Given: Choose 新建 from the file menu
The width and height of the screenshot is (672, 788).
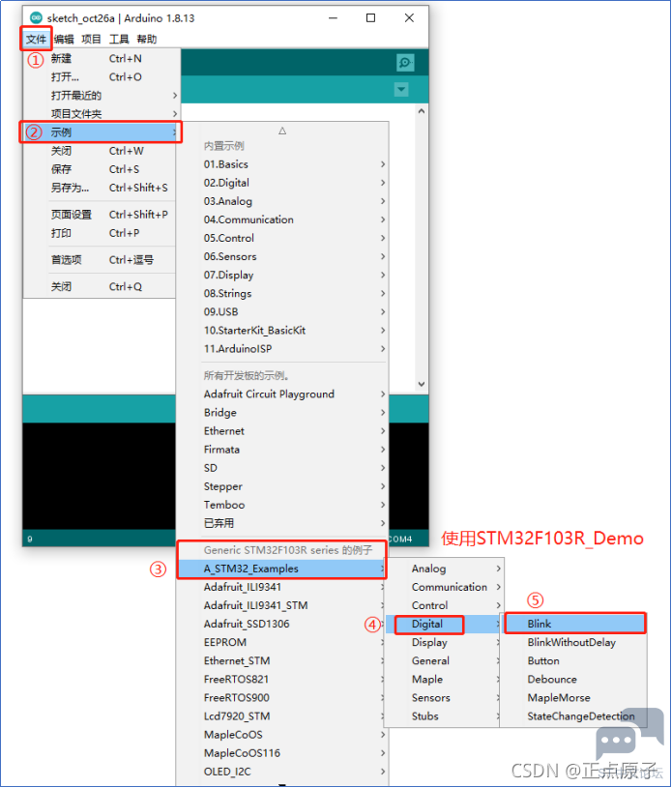Looking at the screenshot, I should click(x=102, y=59).
